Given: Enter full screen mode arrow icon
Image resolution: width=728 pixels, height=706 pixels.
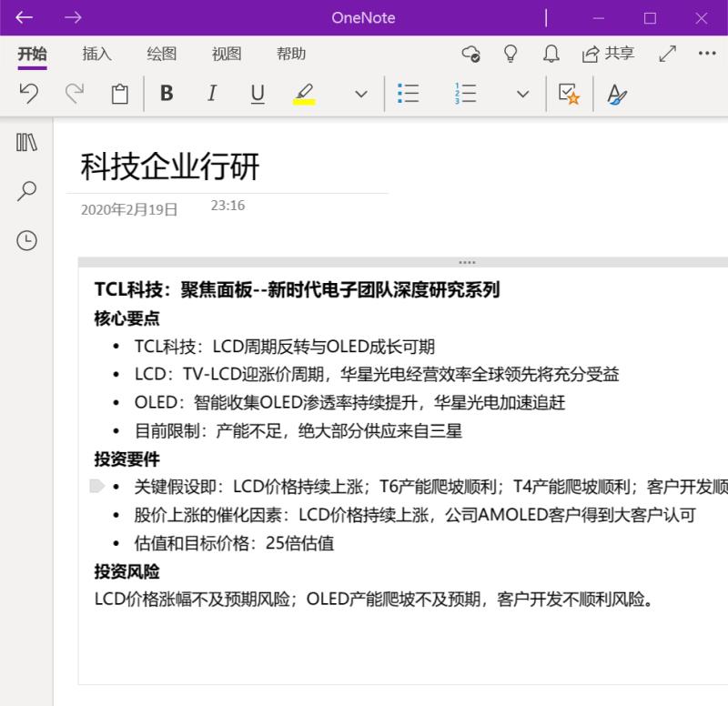Looking at the screenshot, I should tap(668, 54).
